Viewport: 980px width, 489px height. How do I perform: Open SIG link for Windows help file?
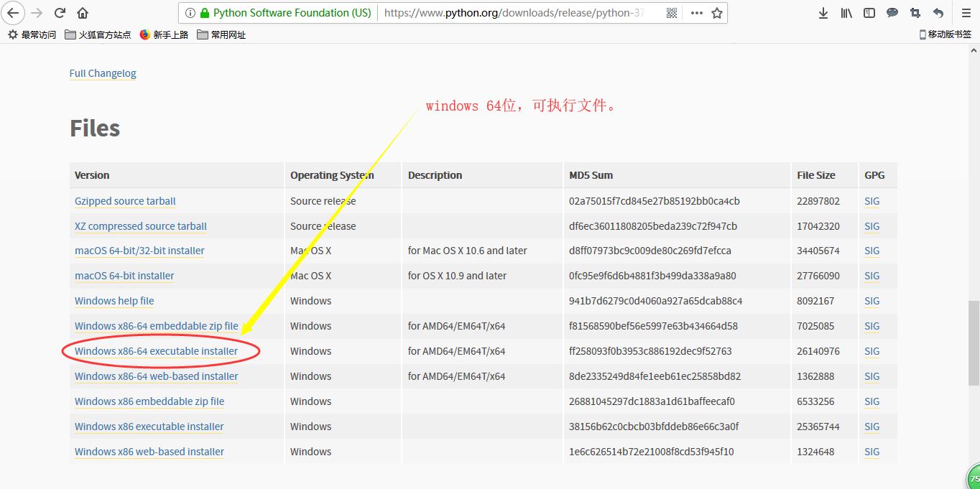(x=872, y=301)
